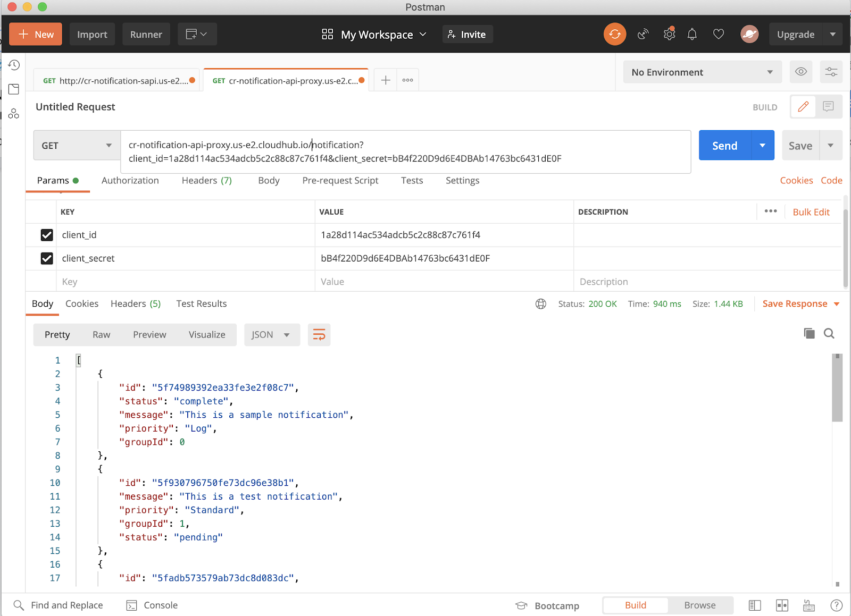Toggle the line wrap icon
The image size is (851, 616).
click(x=319, y=335)
